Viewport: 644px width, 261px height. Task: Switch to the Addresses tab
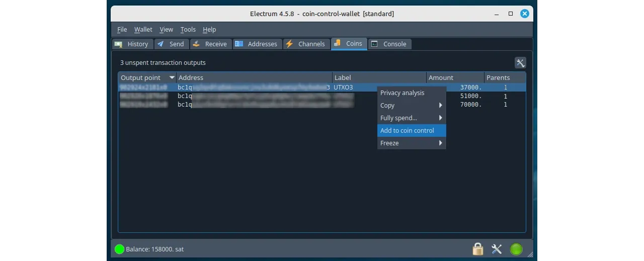[x=257, y=44]
